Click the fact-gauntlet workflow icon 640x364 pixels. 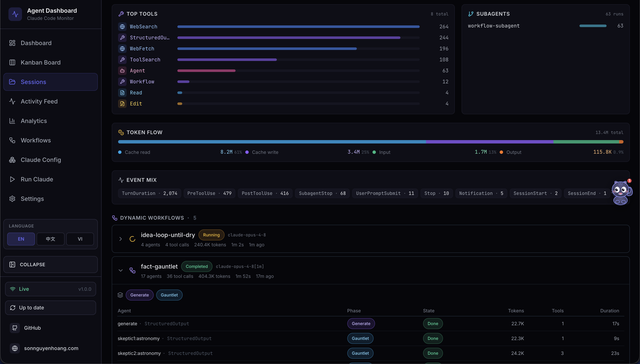(x=132, y=270)
